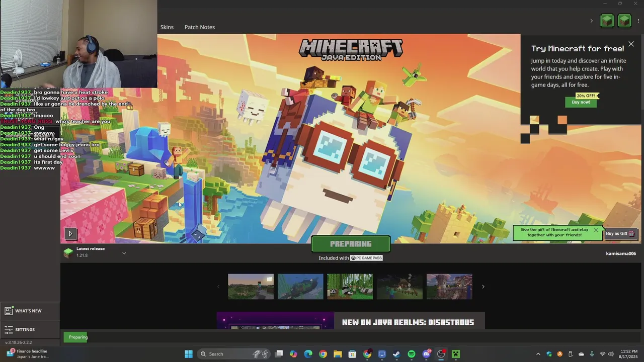Click Buy as Gift button
Image resolution: width=644 pixels, height=362 pixels.
pyautogui.click(x=620, y=233)
